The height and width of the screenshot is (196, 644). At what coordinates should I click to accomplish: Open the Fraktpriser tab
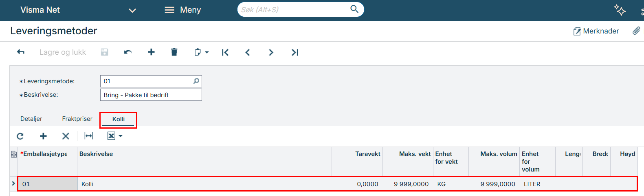click(x=77, y=119)
